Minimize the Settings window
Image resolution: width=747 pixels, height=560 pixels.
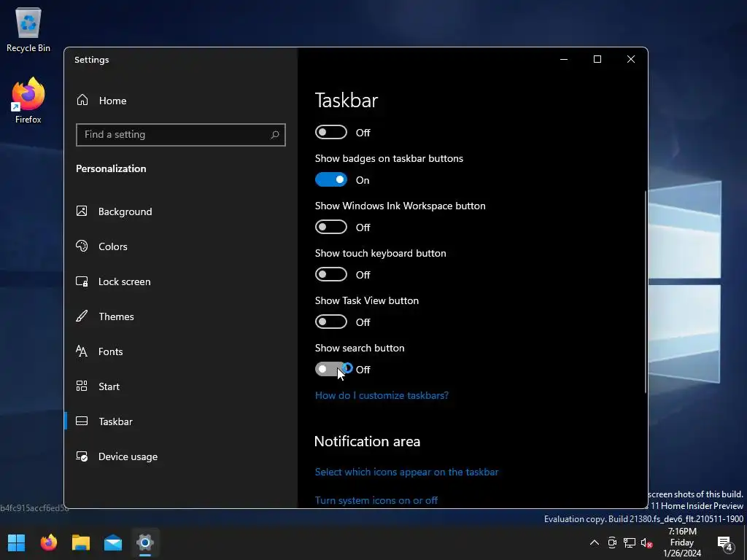564,59
